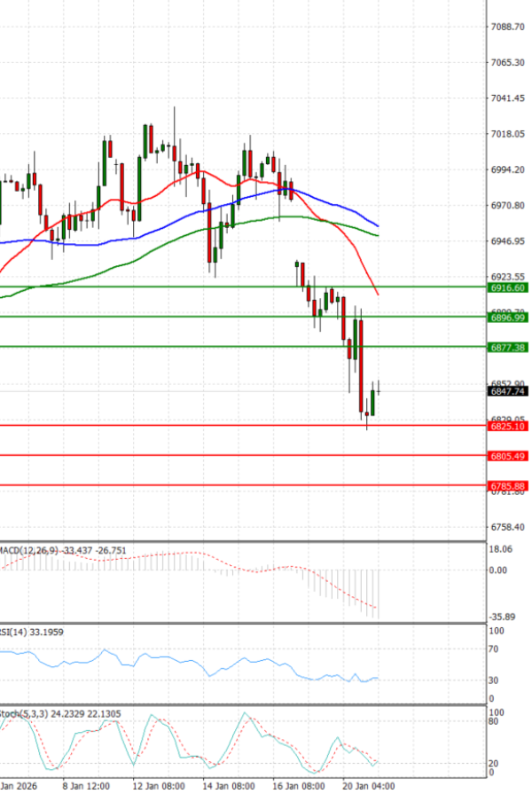Viewport: 532px width, 794px height.
Task: Select the 6785.88 red support price tag
Action: tap(508, 485)
